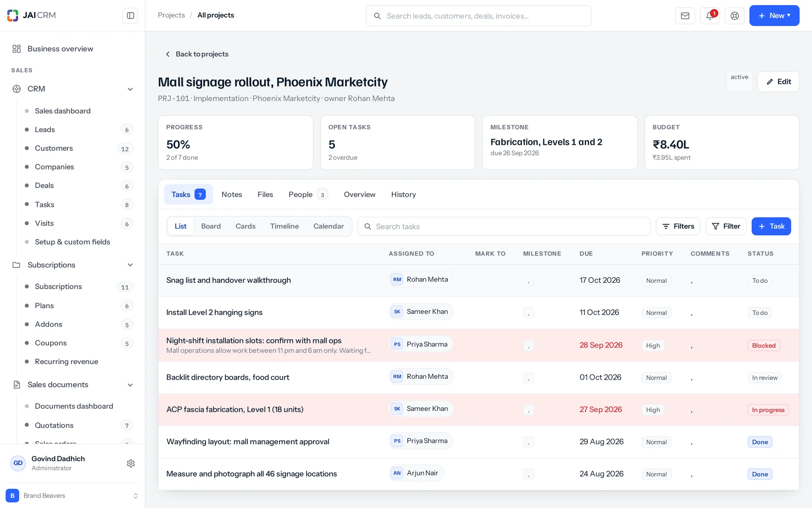Focus the Search tasks field
The height and width of the screenshot is (508, 812).
point(504,226)
